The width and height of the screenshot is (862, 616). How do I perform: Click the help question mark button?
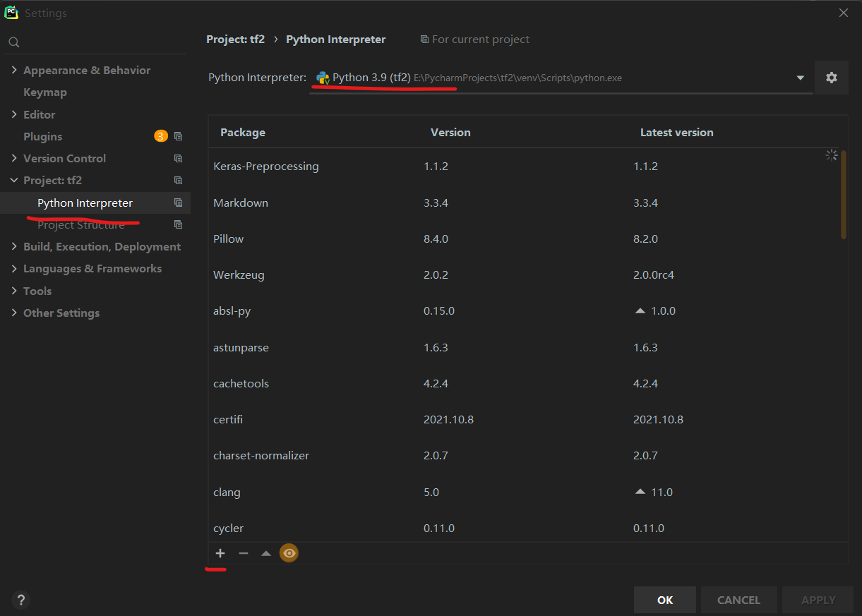point(21,600)
